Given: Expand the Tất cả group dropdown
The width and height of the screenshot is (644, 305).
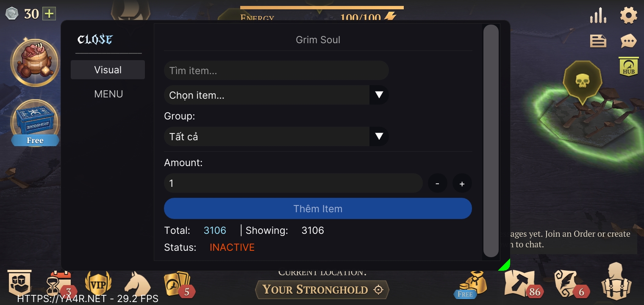Looking at the screenshot, I should tap(379, 136).
